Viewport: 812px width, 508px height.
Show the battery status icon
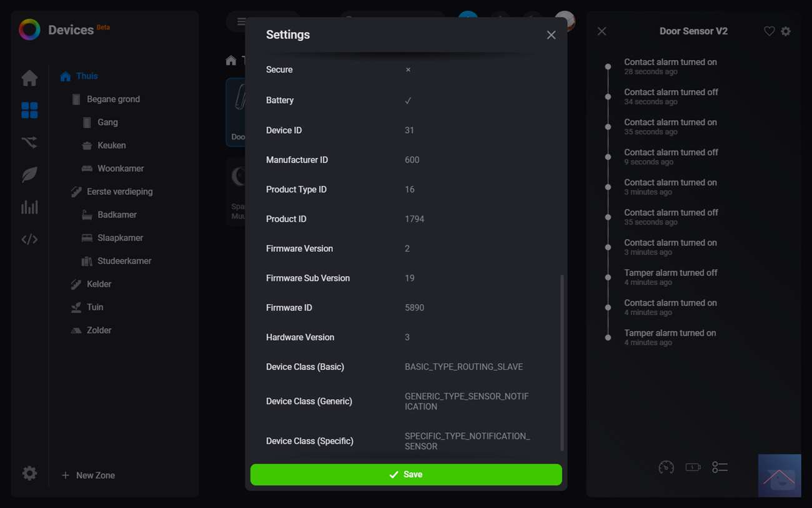(x=693, y=467)
